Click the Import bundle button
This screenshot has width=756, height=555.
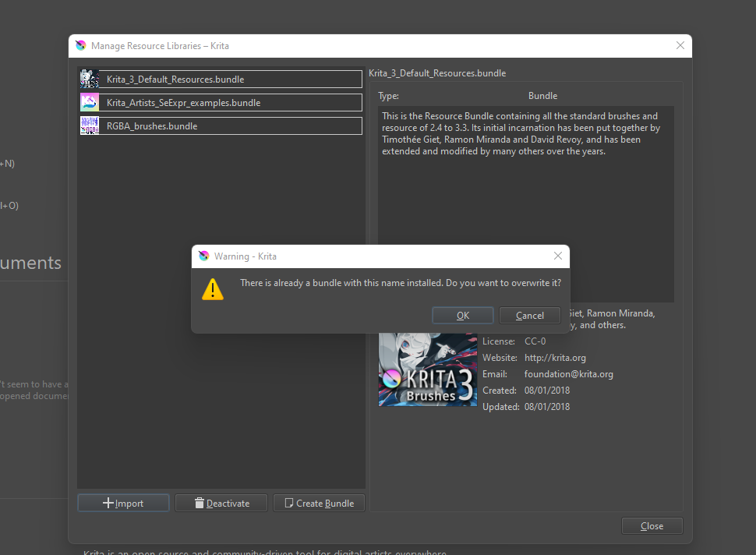point(123,503)
